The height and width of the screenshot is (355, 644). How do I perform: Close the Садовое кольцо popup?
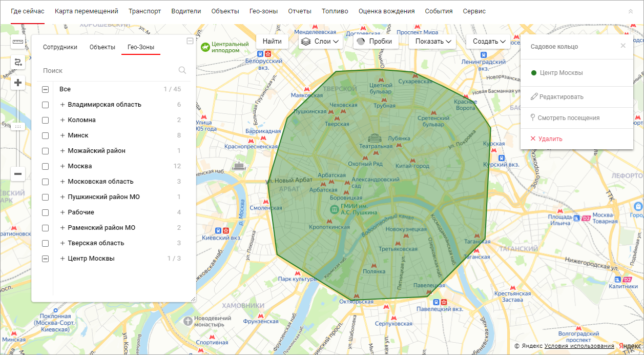coord(623,46)
